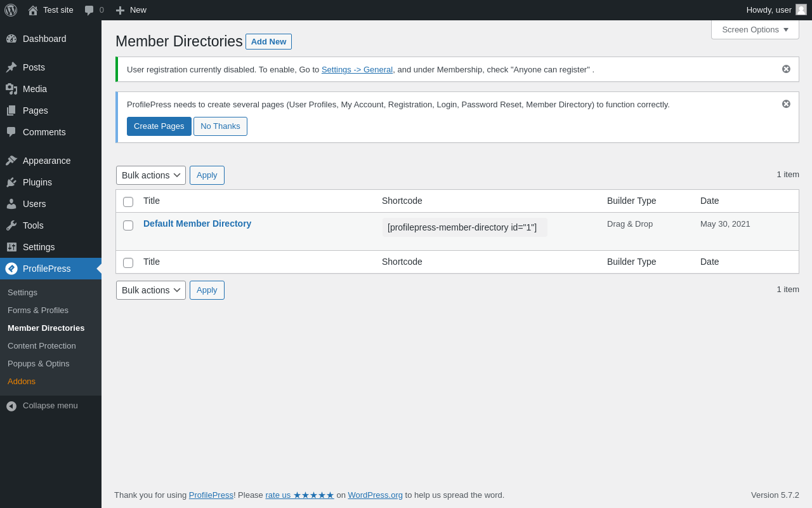Click the Pages icon in the sidebar
The width and height of the screenshot is (812, 508).
(x=11, y=110)
